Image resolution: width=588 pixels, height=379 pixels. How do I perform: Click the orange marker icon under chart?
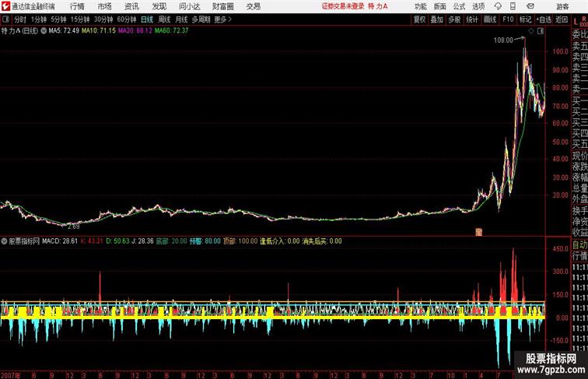(x=478, y=232)
